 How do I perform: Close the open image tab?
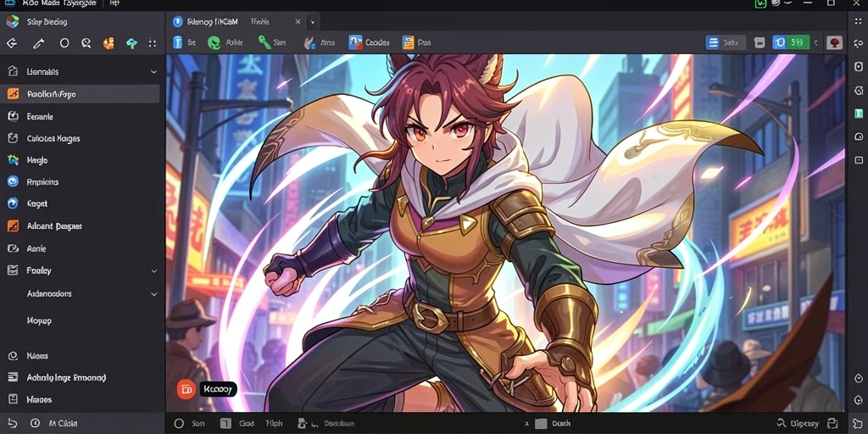(298, 21)
